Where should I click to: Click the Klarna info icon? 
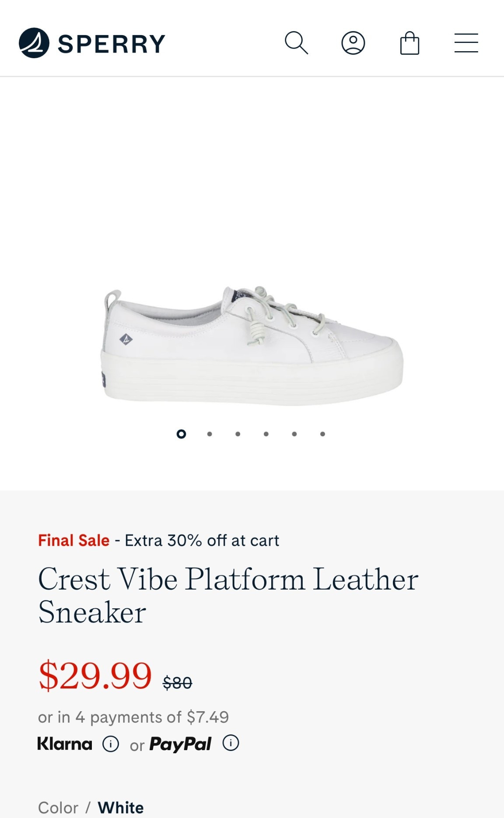tap(111, 744)
